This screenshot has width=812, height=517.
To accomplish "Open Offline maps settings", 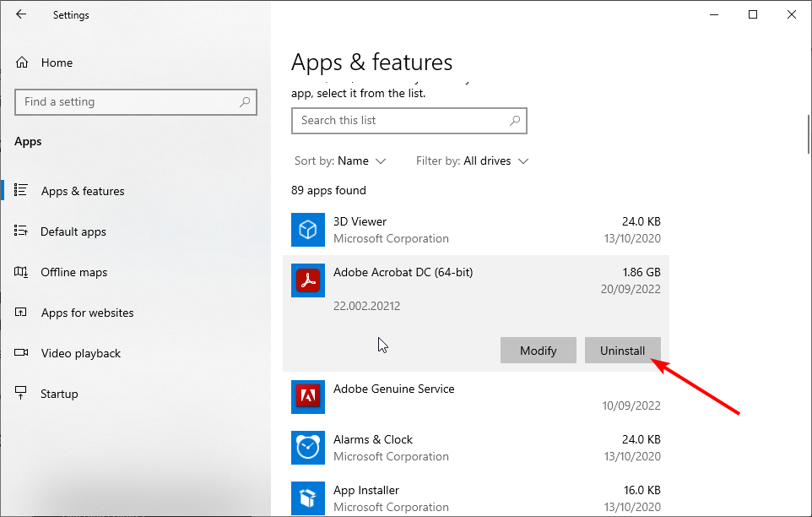I will [73, 272].
